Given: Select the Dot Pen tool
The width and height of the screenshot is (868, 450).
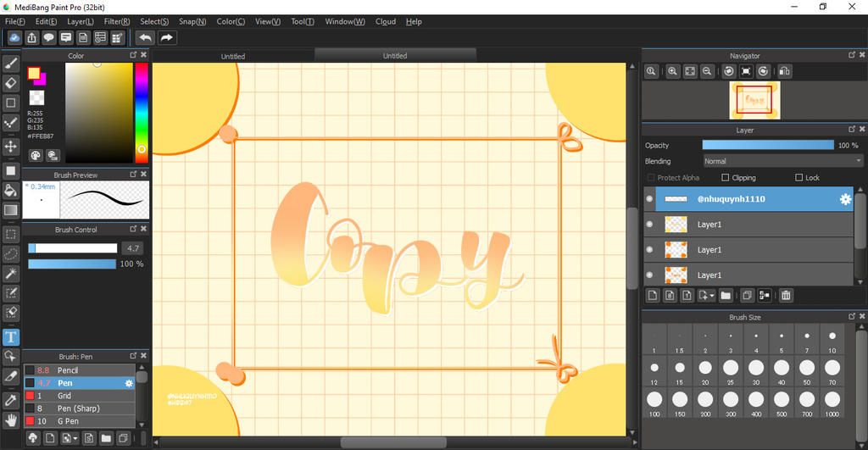Looking at the screenshot, I should [10, 122].
